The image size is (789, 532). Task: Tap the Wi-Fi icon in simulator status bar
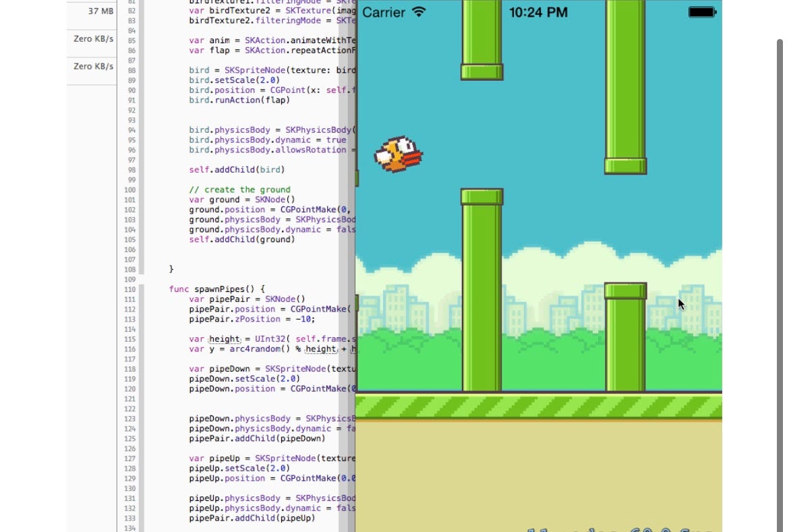419,12
